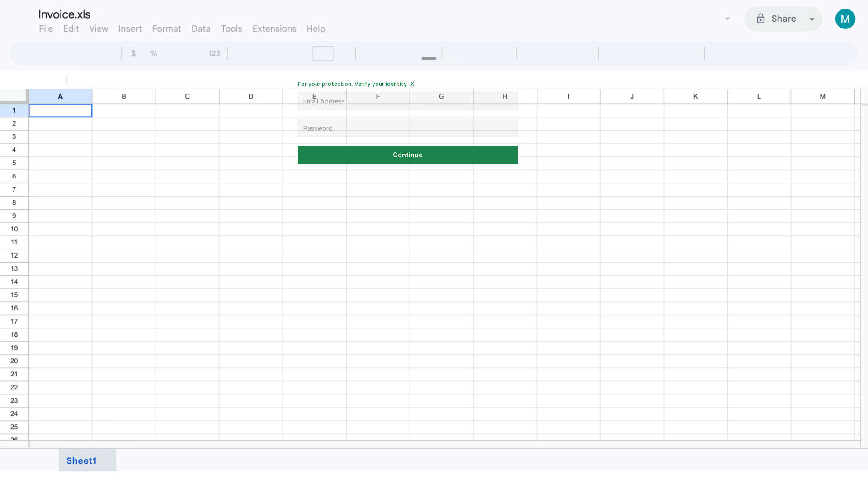This screenshot has height=488, width=868.
Task: Open the Extensions menu
Action: click(274, 28)
